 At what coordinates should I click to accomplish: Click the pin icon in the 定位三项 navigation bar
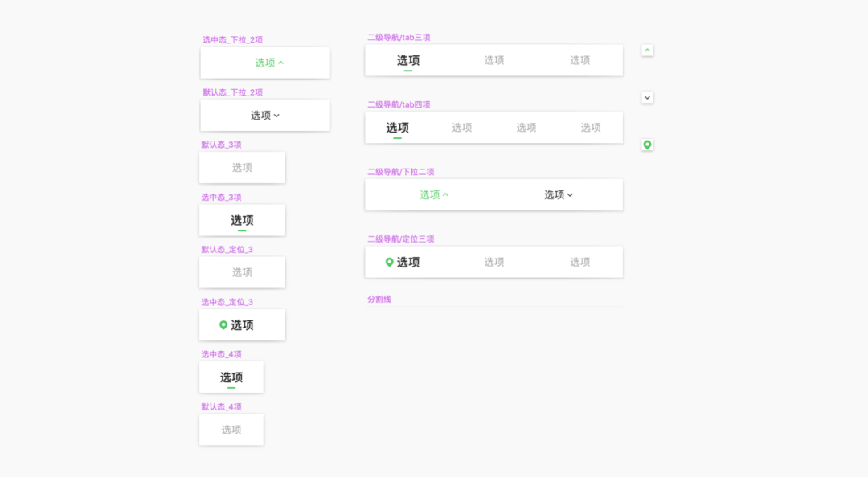click(390, 263)
